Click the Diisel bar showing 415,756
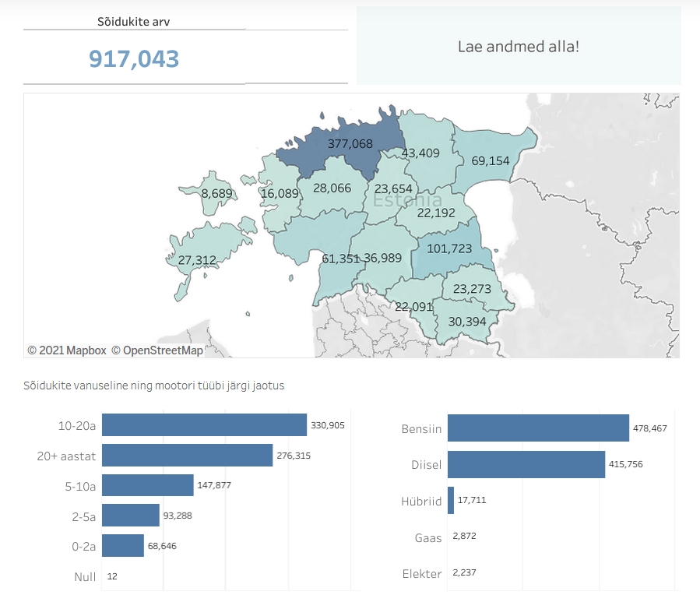The height and width of the screenshot is (595, 700). point(526,465)
